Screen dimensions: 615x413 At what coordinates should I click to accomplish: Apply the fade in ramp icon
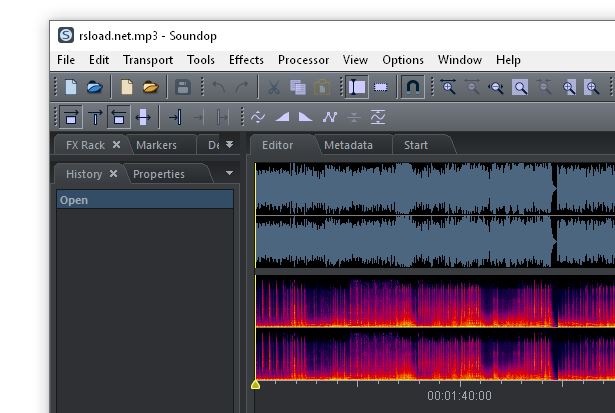pos(282,117)
